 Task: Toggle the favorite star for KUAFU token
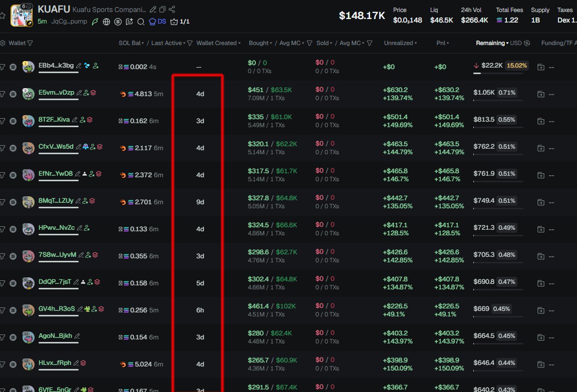[x=4, y=17]
